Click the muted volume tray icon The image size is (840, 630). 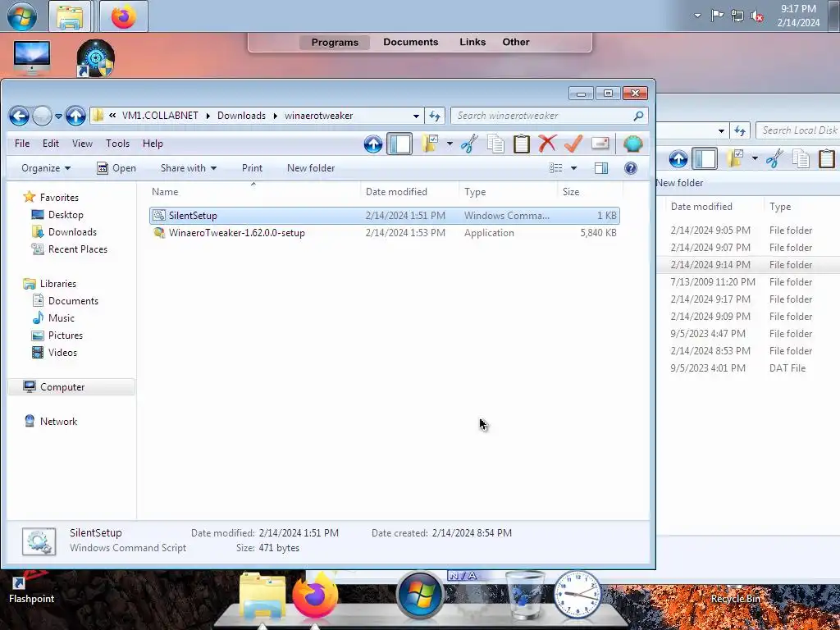click(x=757, y=16)
